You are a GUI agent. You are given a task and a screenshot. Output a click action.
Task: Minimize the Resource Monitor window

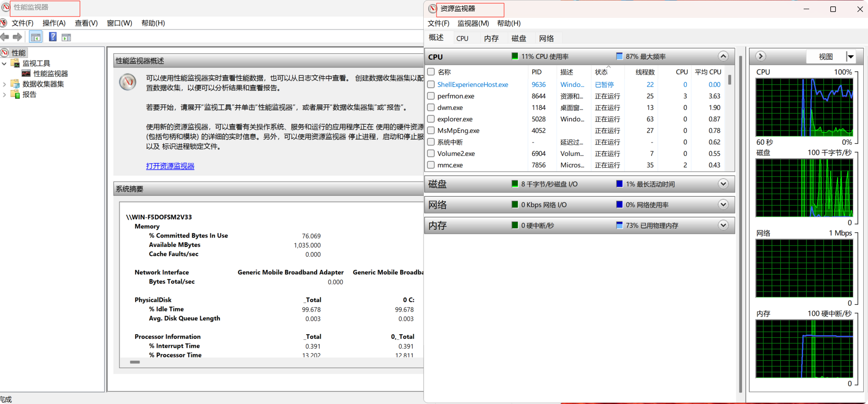(806, 9)
